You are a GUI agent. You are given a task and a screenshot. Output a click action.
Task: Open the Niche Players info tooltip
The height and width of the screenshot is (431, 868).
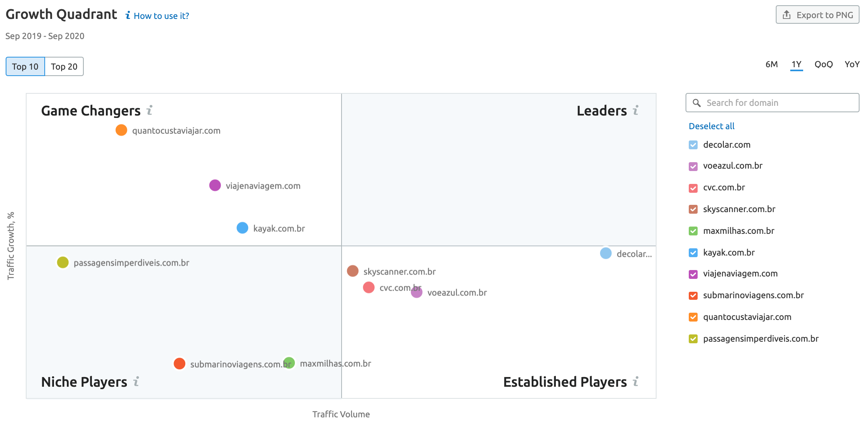136,382
